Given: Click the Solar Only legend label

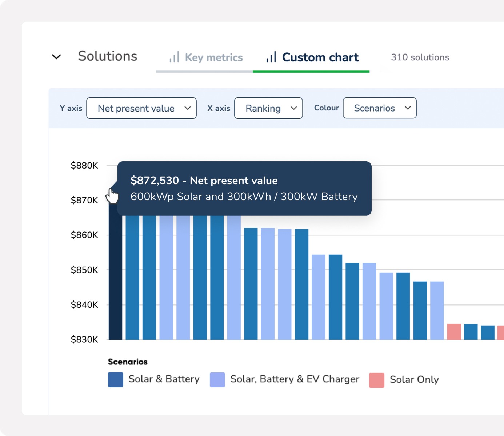Looking at the screenshot, I should (414, 380).
